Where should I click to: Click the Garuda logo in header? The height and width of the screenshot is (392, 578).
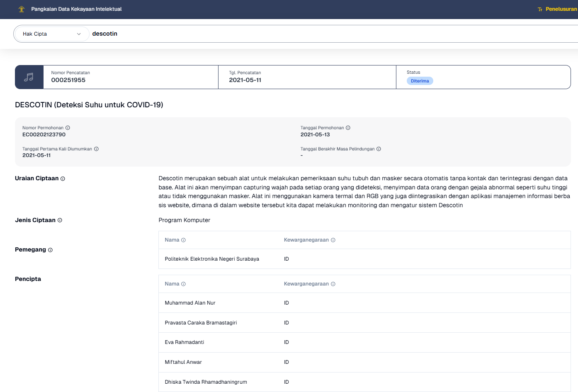tap(22, 9)
